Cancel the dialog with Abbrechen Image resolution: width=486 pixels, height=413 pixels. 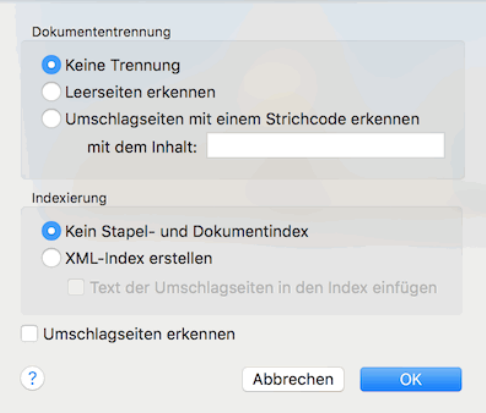click(293, 379)
